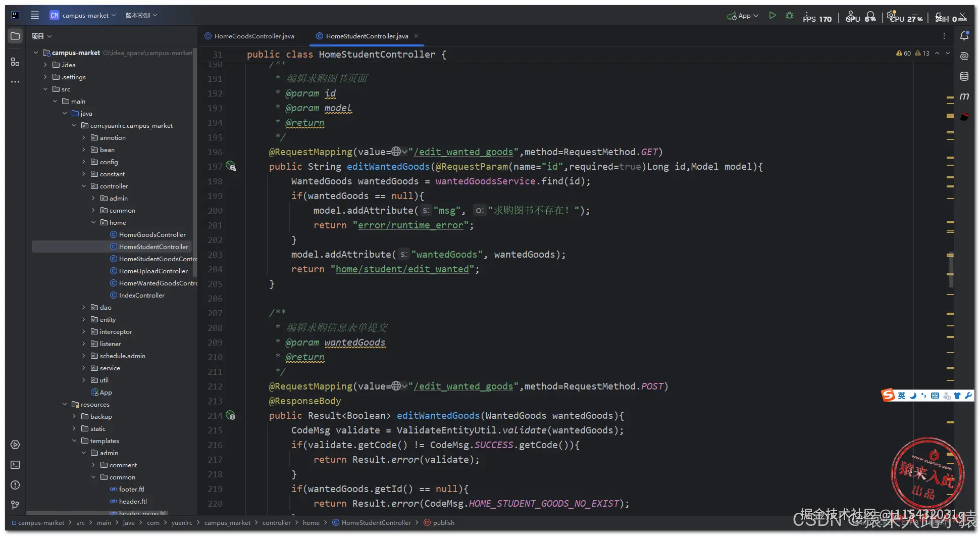The width and height of the screenshot is (980, 536).
Task: Follow the "/edit_wanted_goods" link on line 196
Action: tap(463, 152)
